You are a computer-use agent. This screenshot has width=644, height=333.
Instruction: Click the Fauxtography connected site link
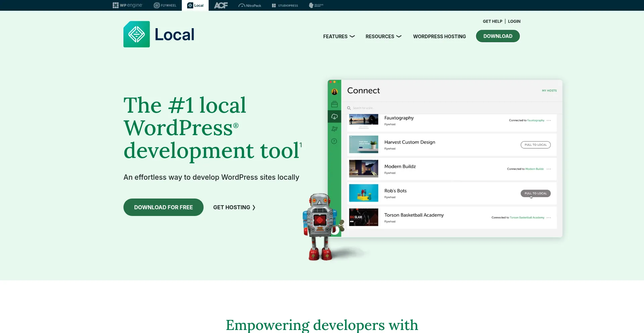click(x=536, y=120)
